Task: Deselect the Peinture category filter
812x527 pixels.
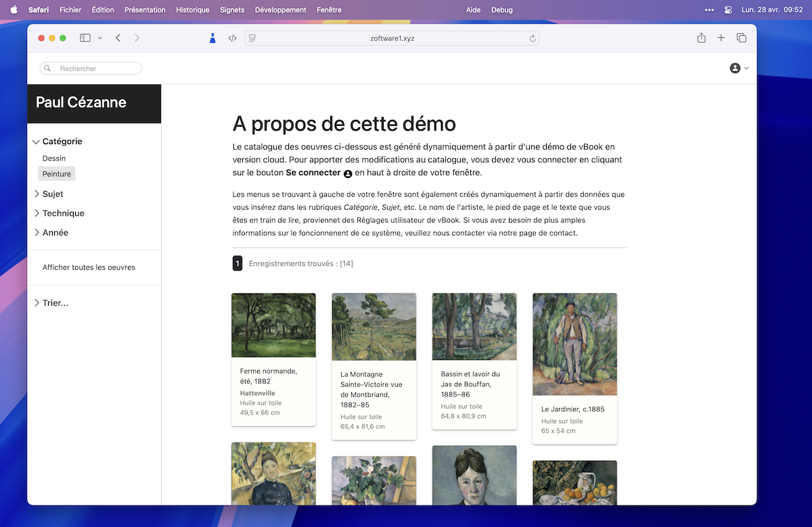Action: click(x=56, y=174)
